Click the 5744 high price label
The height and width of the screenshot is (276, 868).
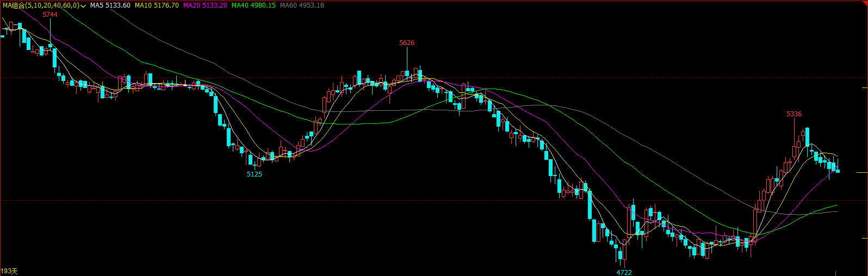50,15
